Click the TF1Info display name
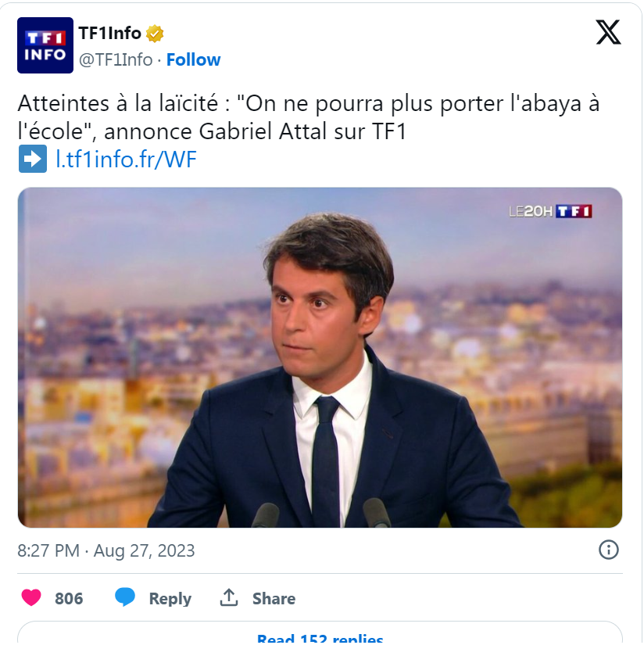 (x=109, y=33)
